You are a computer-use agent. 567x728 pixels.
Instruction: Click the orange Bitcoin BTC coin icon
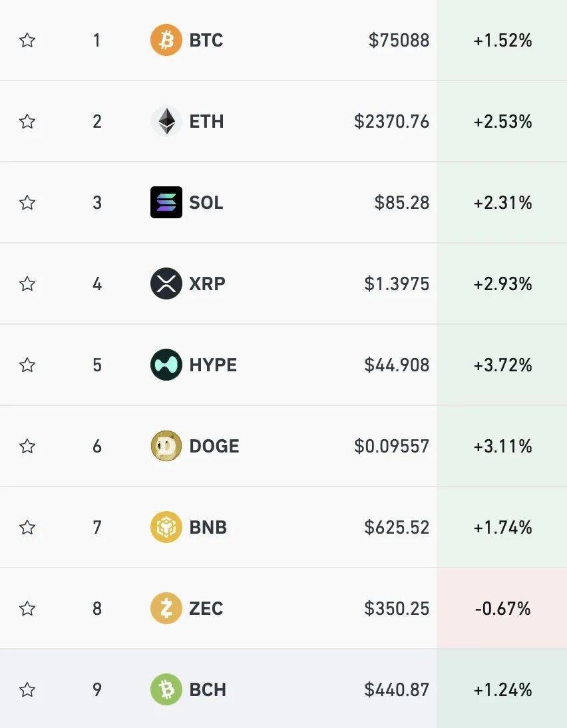pos(166,41)
